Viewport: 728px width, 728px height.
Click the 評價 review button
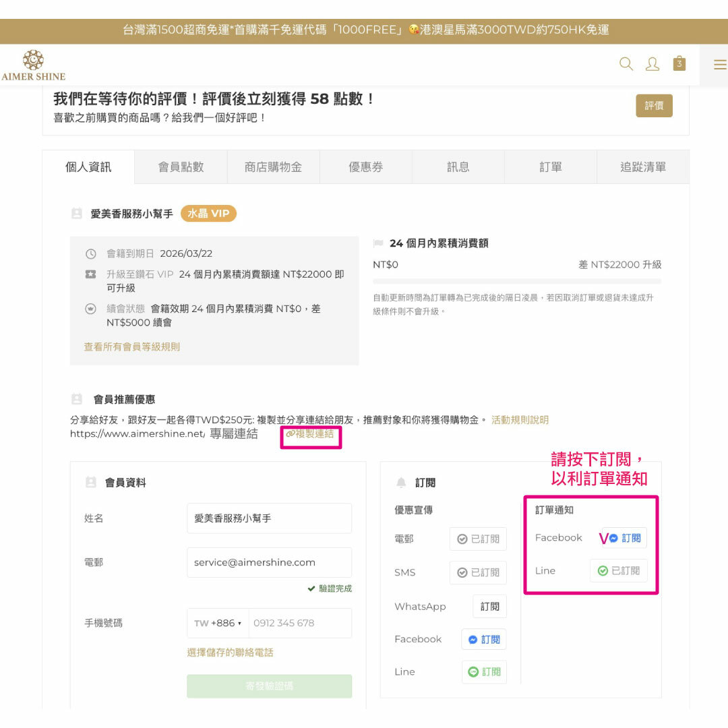point(654,106)
